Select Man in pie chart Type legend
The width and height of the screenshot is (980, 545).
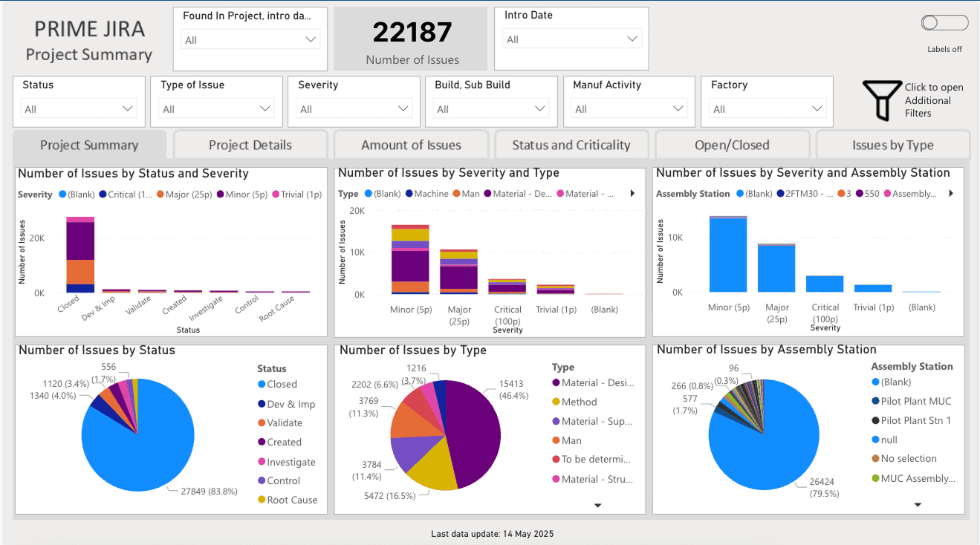click(567, 440)
